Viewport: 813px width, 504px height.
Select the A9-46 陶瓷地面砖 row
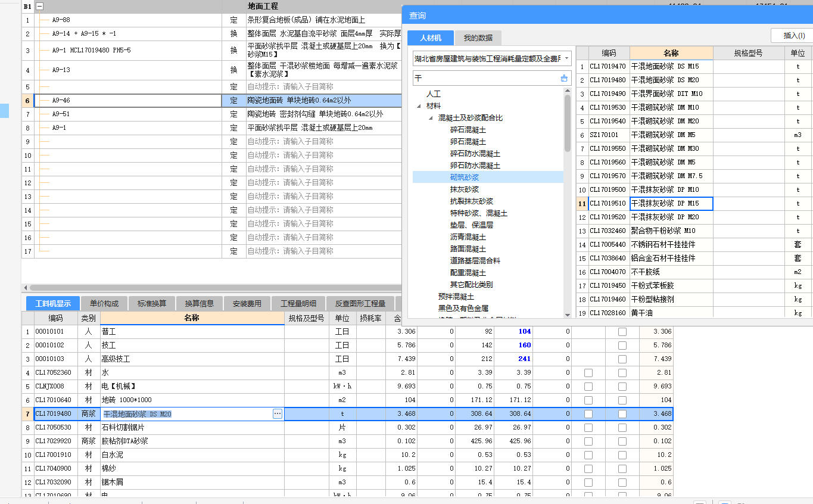point(211,101)
